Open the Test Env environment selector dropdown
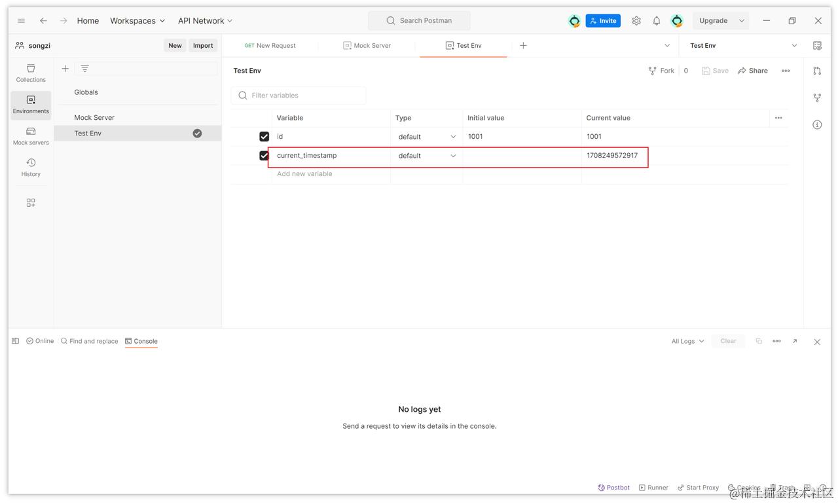This screenshot has width=838, height=504. 743,46
